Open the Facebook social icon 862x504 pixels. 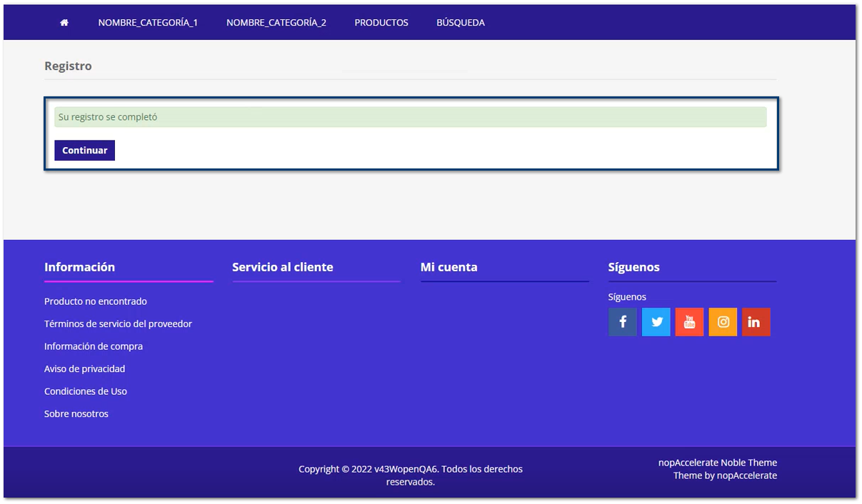click(x=622, y=322)
